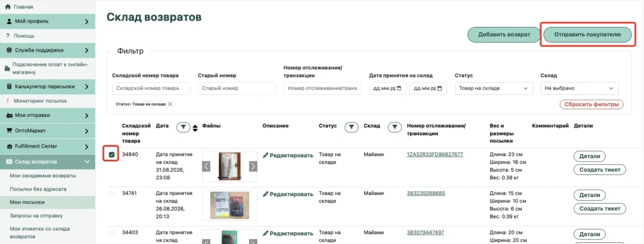Open tracking link 1ZA32R33FD96827677
644x244 pixels.
[435, 155]
